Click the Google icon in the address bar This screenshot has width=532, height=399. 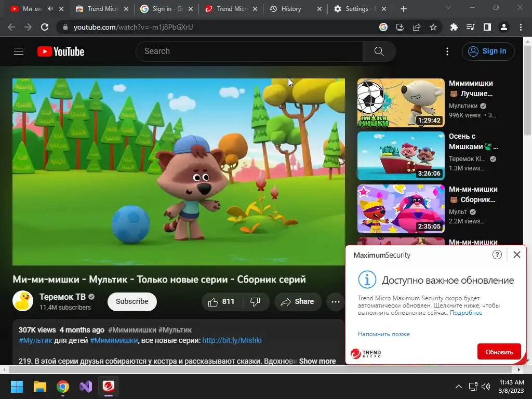point(383,27)
